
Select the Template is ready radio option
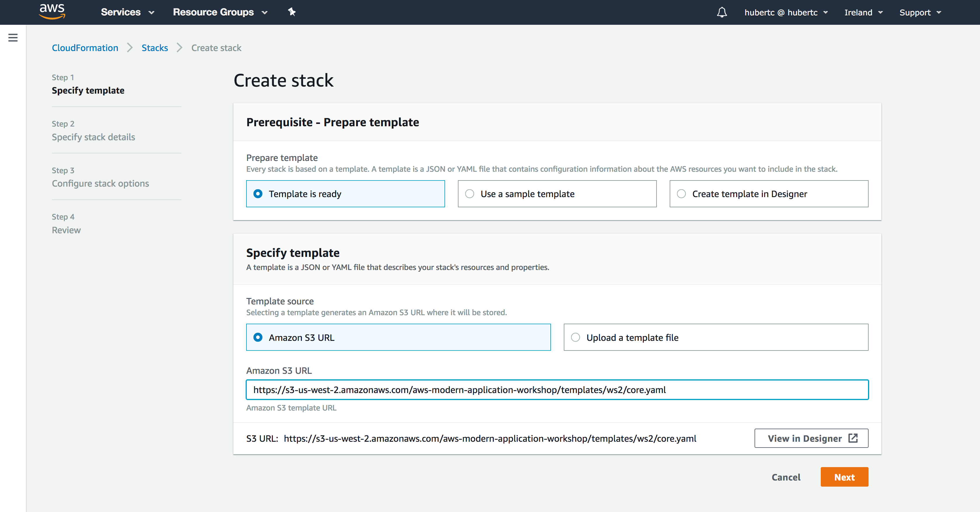tap(345, 194)
